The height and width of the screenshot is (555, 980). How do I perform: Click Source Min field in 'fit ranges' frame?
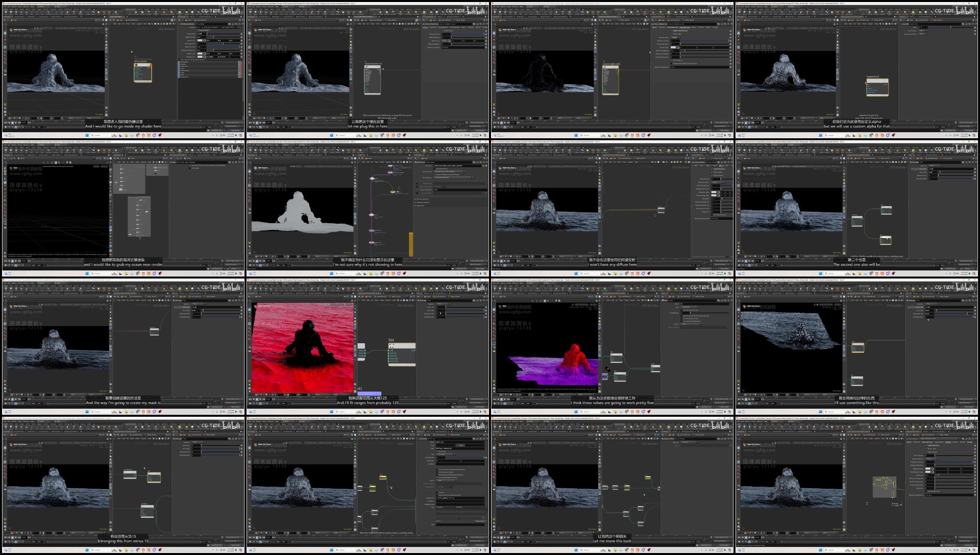[440, 307]
